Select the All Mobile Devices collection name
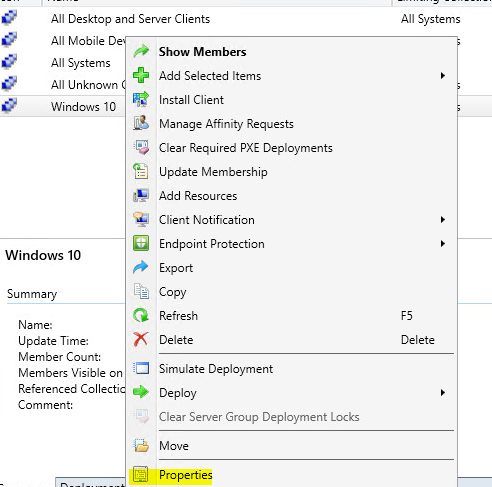The width and height of the screenshot is (492, 487). tap(88, 41)
